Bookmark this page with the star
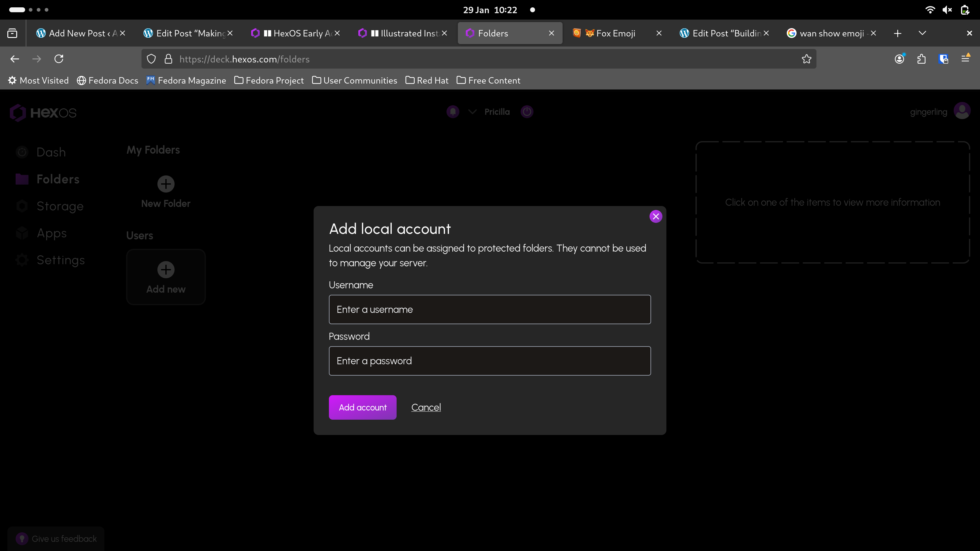 coord(807,59)
